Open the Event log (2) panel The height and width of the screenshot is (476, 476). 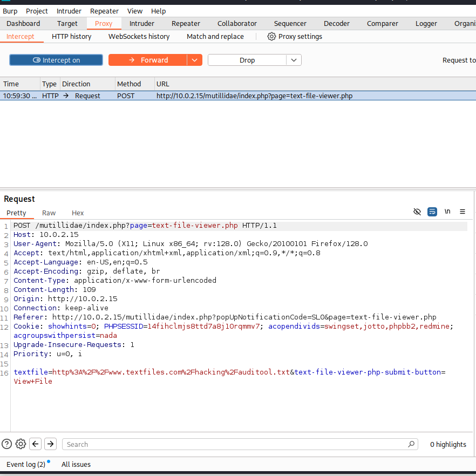[x=26, y=464]
